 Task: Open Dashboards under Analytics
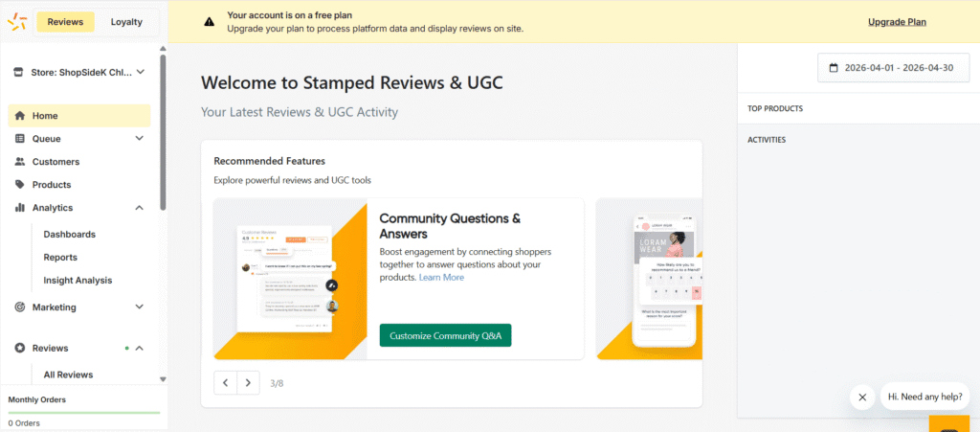(x=69, y=235)
